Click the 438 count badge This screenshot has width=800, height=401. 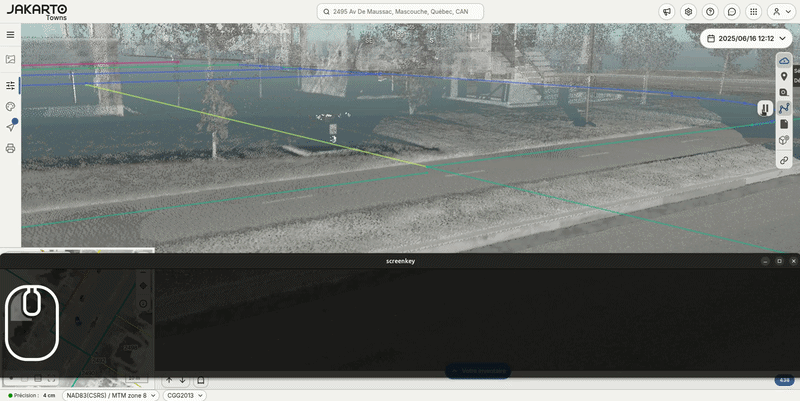click(785, 380)
